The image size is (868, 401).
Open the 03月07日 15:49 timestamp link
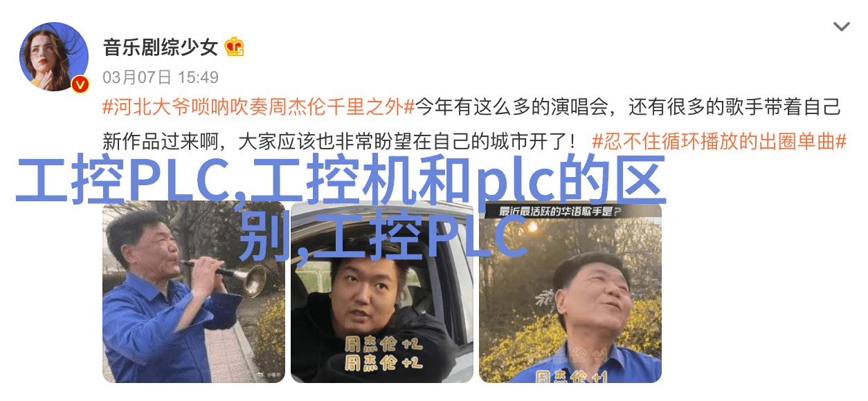tap(161, 77)
